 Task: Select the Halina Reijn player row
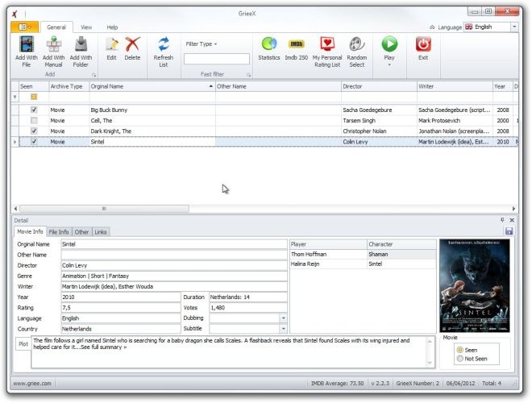[x=363, y=264]
